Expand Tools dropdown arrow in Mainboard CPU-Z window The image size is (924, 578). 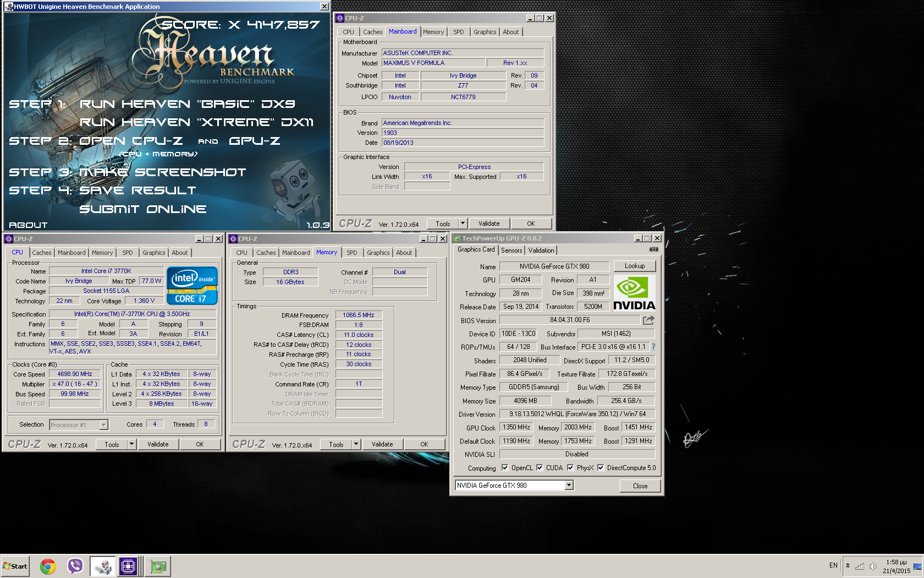[x=463, y=223]
